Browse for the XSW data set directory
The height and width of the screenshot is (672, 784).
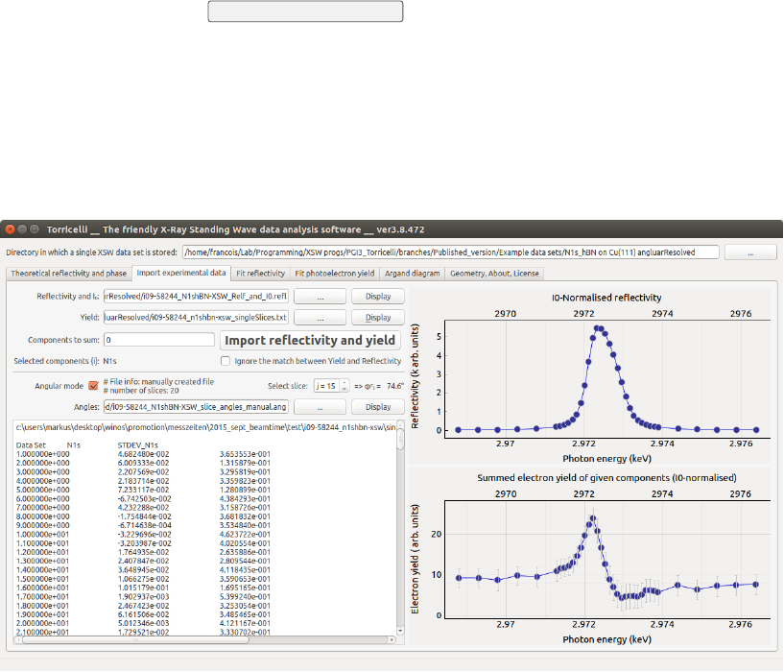(750, 252)
